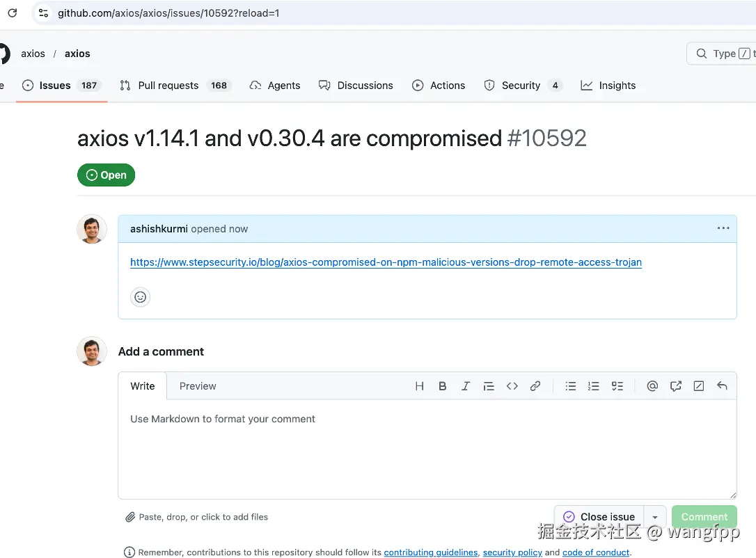The image size is (756, 558).
Task: Open Actions tab
Action: click(x=439, y=86)
